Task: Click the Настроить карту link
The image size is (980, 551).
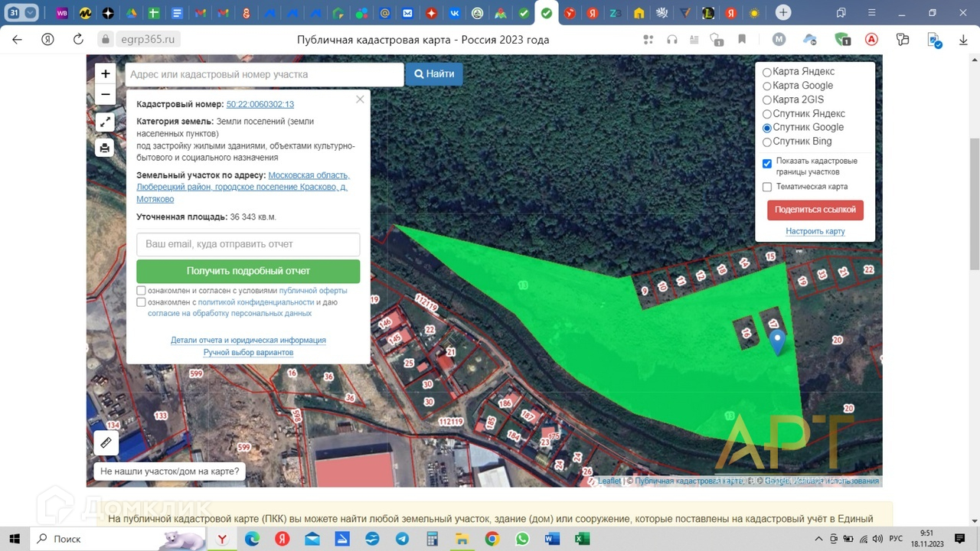Action: pos(815,231)
